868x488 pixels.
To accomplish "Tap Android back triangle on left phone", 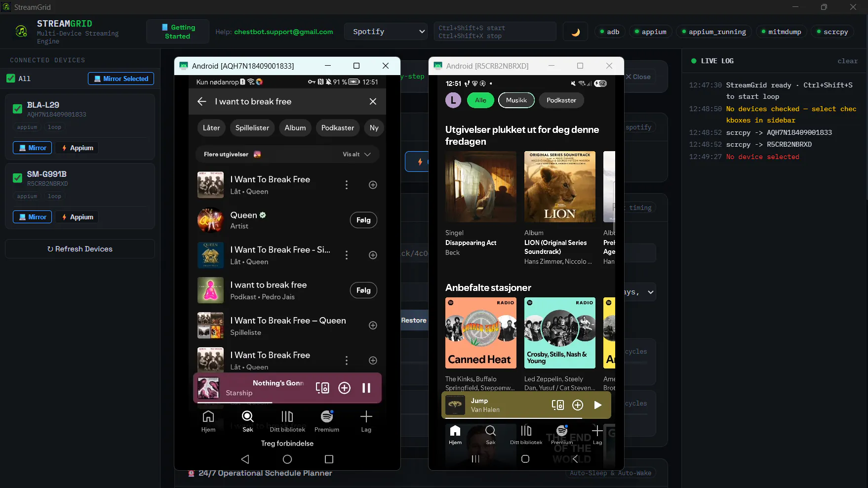I will point(245,459).
